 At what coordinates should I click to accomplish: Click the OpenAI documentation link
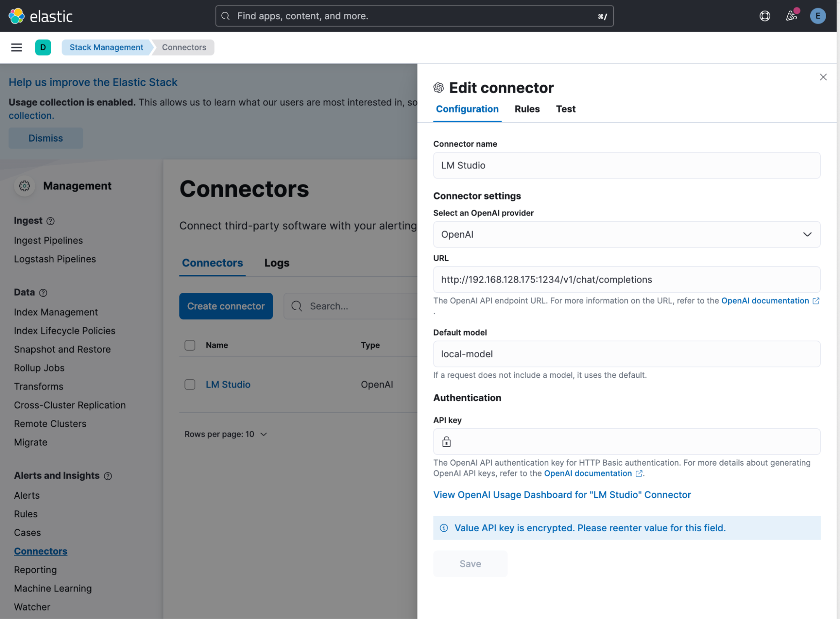pos(766,301)
